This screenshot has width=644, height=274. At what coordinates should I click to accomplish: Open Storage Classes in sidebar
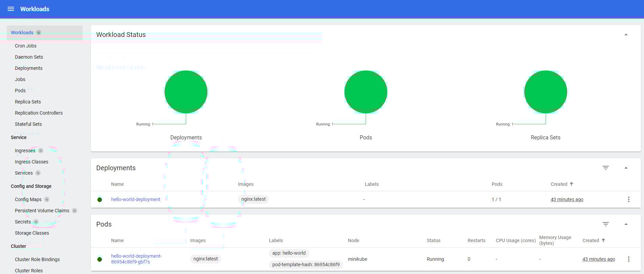click(x=32, y=233)
